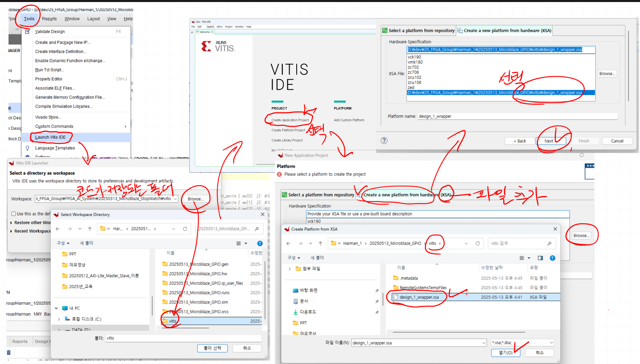Screen dimensions: 640x364
Task: Open the Reports menu in Vivado
Action: click(x=49, y=19)
